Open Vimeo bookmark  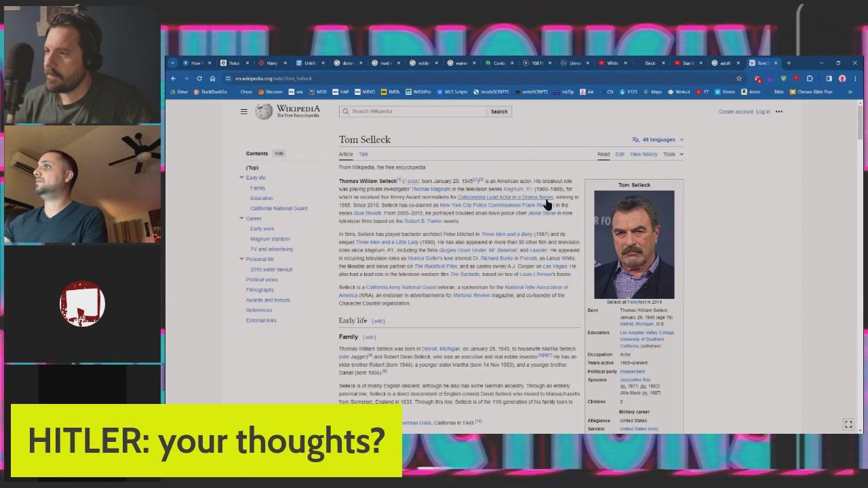(x=725, y=92)
